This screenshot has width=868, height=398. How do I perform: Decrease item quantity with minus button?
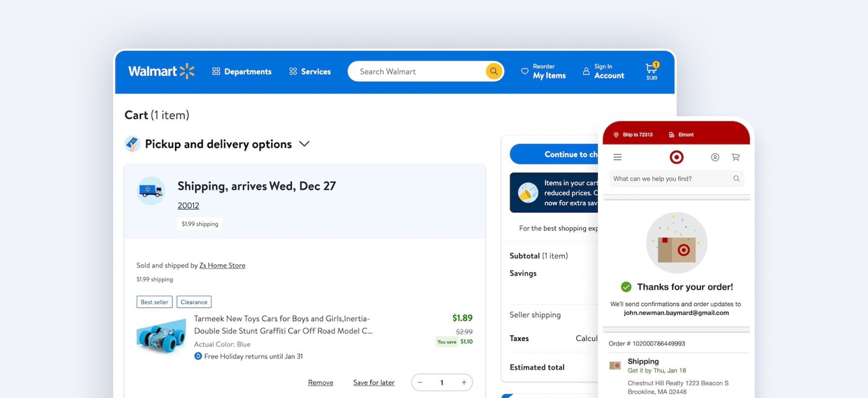(x=420, y=382)
